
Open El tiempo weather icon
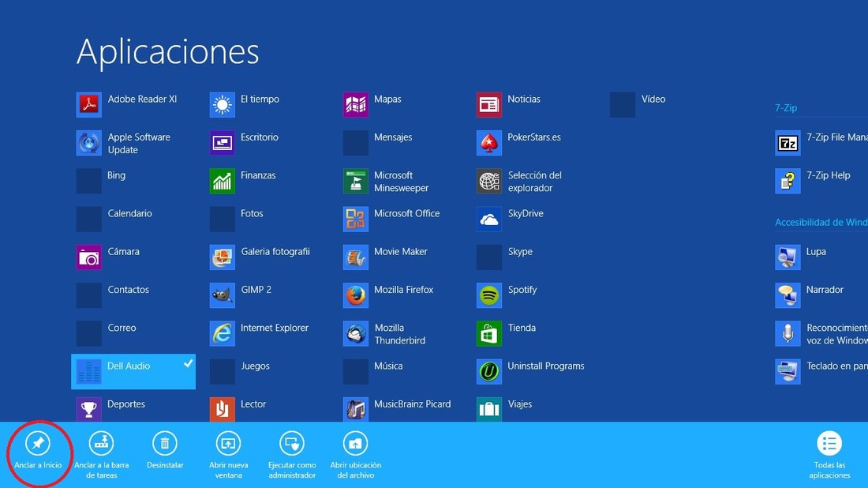click(222, 105)
